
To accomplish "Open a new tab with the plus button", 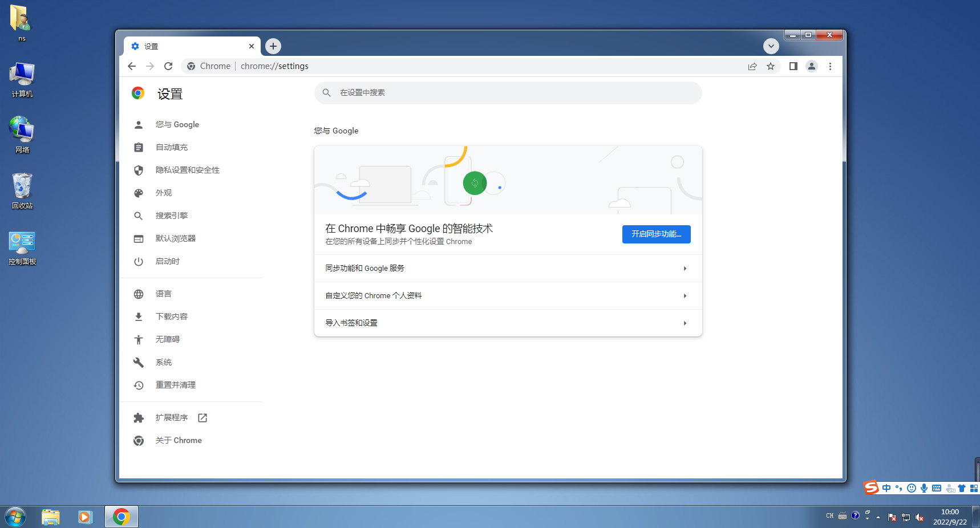I will pos(273,46).
